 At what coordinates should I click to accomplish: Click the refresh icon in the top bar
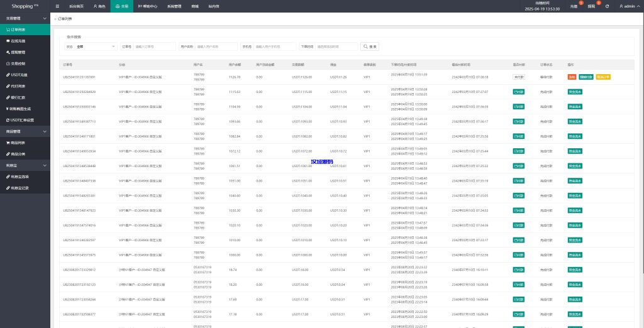pos(607,6)
